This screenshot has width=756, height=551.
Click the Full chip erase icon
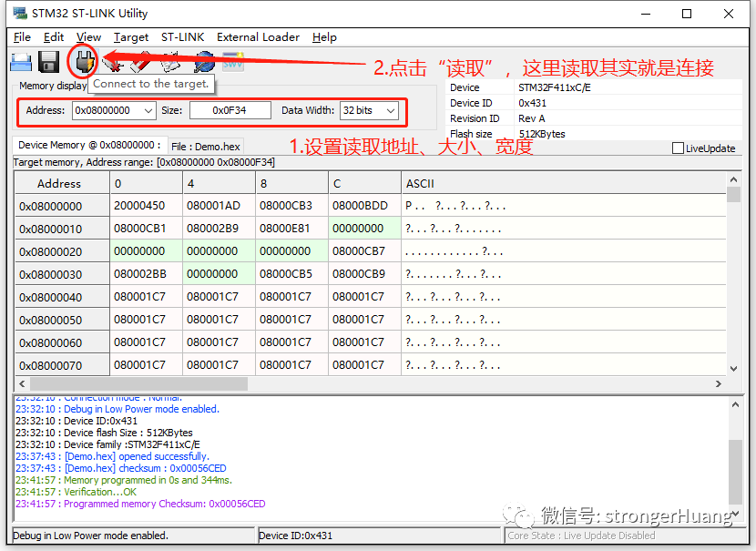pos(141,62)
